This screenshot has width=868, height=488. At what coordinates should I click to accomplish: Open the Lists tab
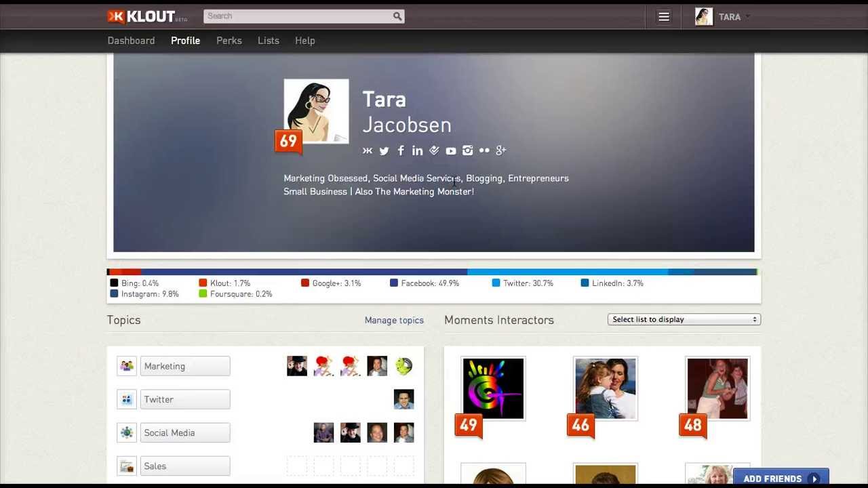pyautogui.click(x=269, y=41)
